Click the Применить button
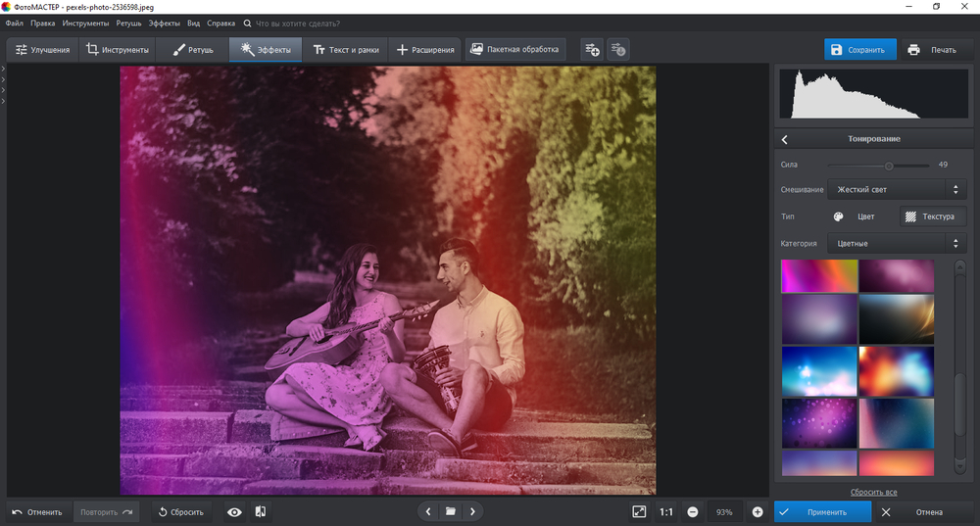 822,511
